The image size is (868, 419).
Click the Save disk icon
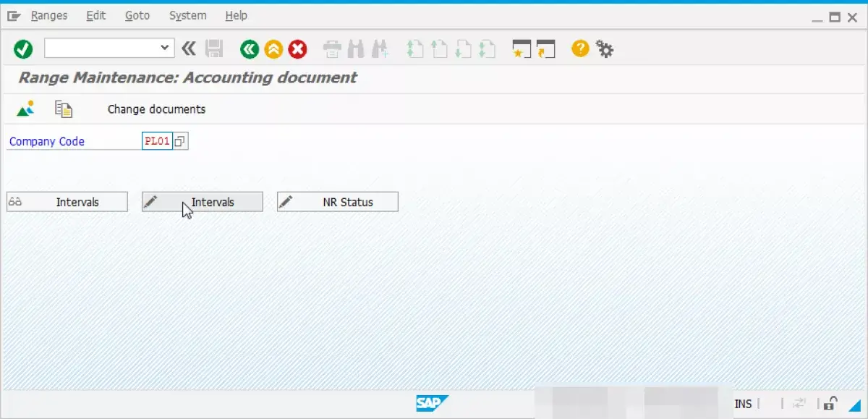(213, 49)
